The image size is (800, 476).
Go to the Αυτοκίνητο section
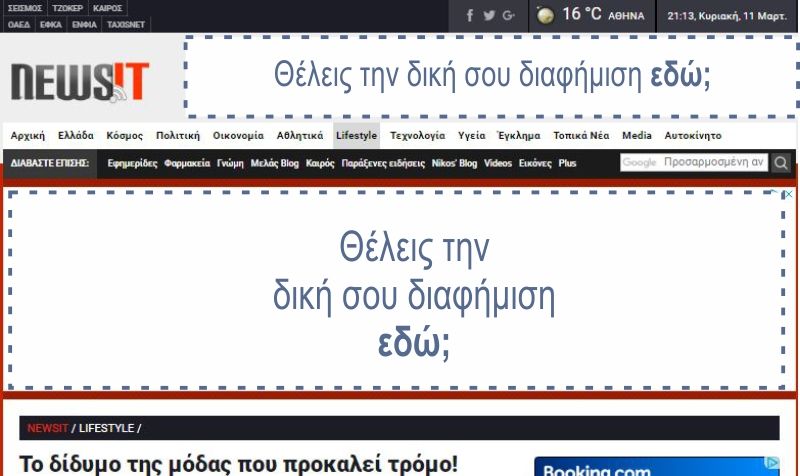(x=693, y=135)
